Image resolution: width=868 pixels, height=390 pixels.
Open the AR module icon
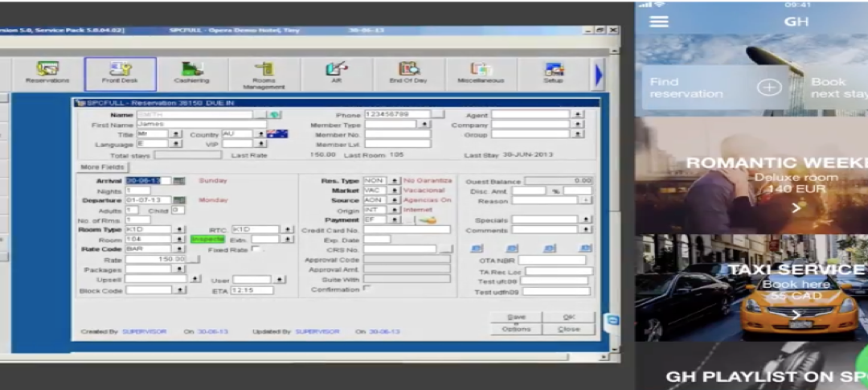(337, 74)
